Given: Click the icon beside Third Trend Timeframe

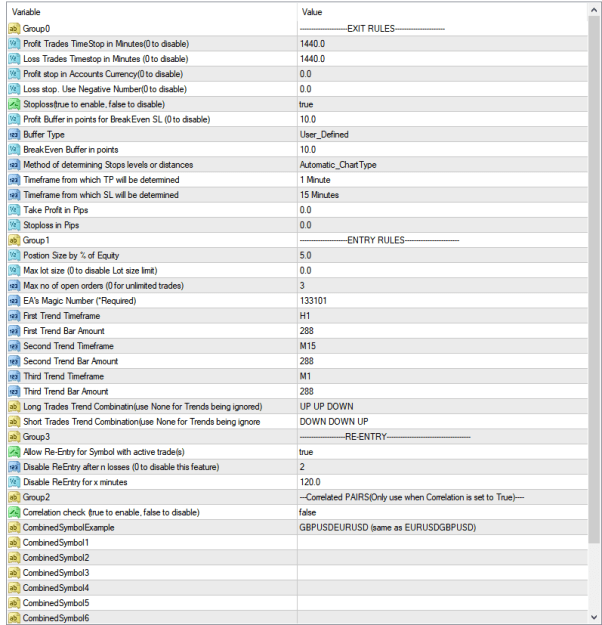Looking at the screenshot, I should (14, 376).
